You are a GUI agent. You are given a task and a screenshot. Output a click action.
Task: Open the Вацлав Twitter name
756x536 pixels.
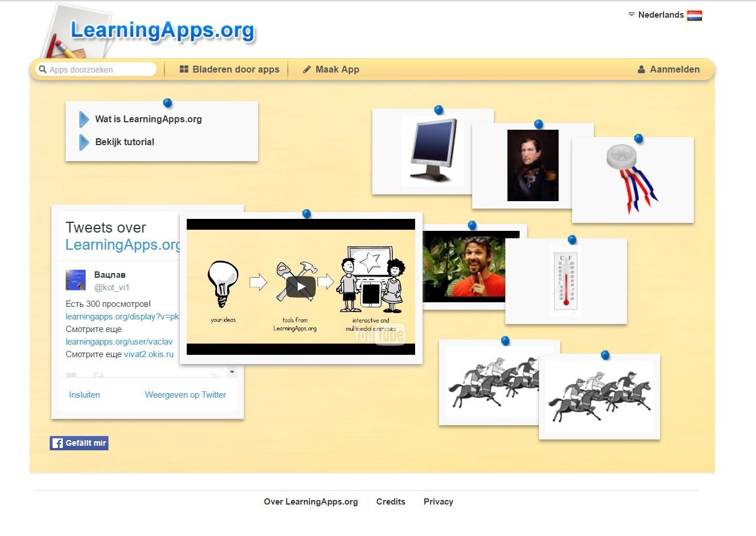[x=110, y=275]
